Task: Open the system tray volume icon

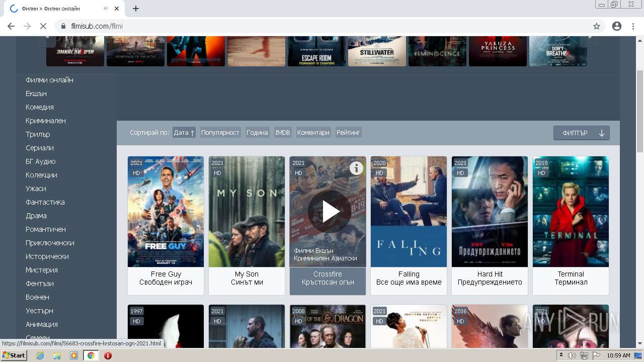Action: pos(572,355)
